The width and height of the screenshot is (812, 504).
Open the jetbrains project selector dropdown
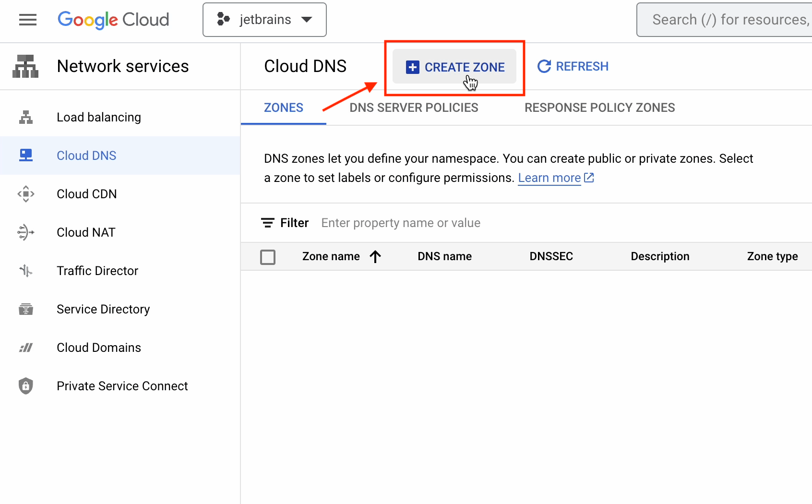(264, 20)
